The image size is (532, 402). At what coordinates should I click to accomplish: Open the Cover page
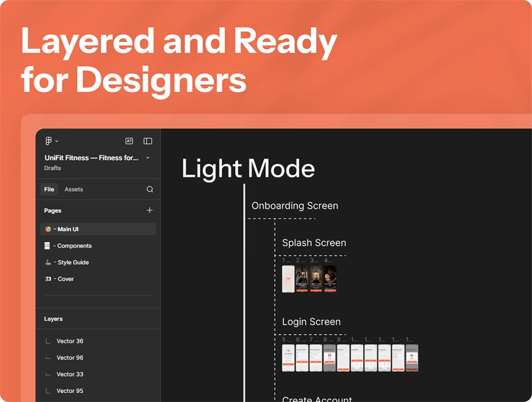click(x=66, y=279)
